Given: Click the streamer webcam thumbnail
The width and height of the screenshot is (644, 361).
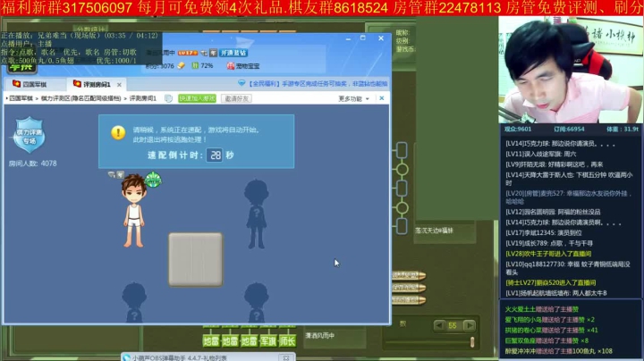Looking at the screenshot, I should click(x=571, y=70).
